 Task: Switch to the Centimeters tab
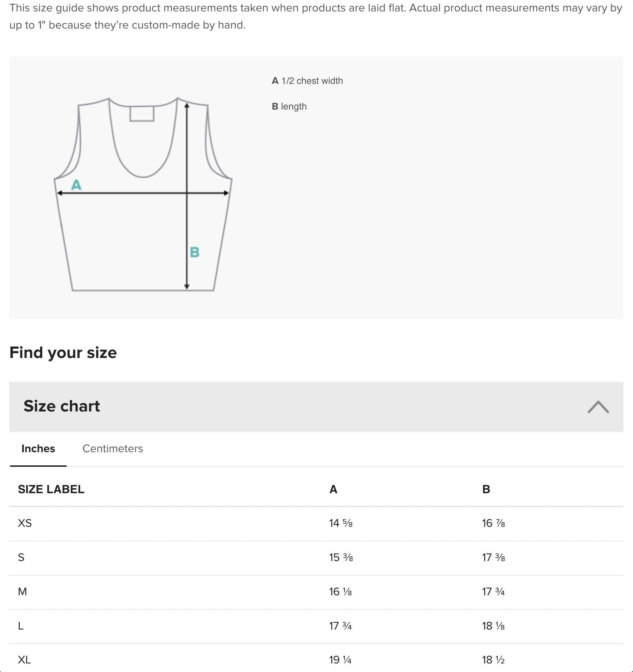tap(112, 449)
